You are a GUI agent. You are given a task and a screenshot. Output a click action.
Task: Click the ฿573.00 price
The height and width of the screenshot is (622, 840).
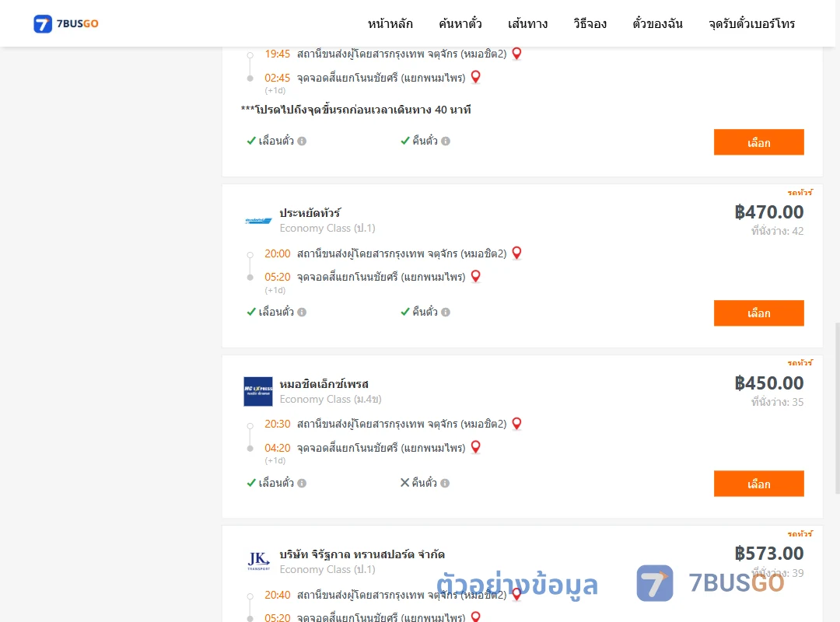tap(769, 554)
